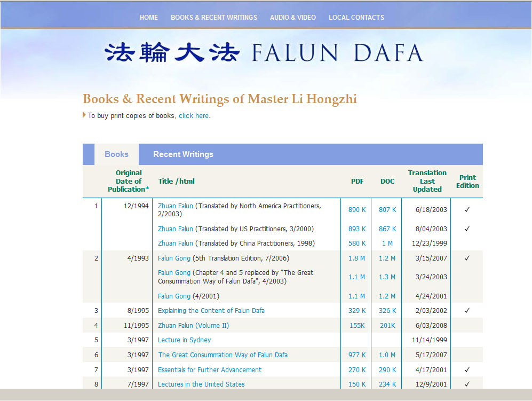Download the 270 K PDF file

[x=357, y=369]
